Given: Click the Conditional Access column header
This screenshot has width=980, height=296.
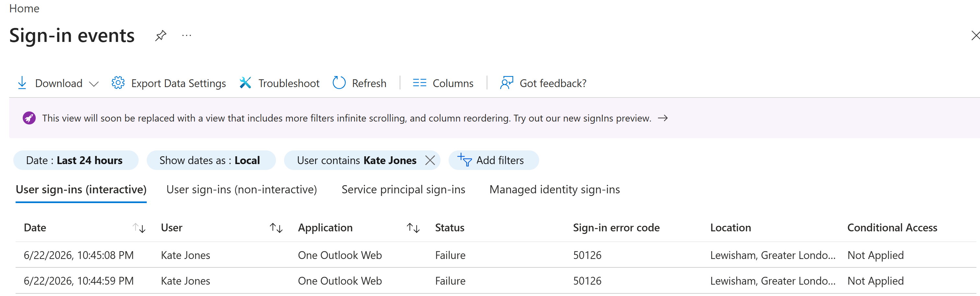Looking at the screenshot, I should pyautogui.click(x=892, y=228).
